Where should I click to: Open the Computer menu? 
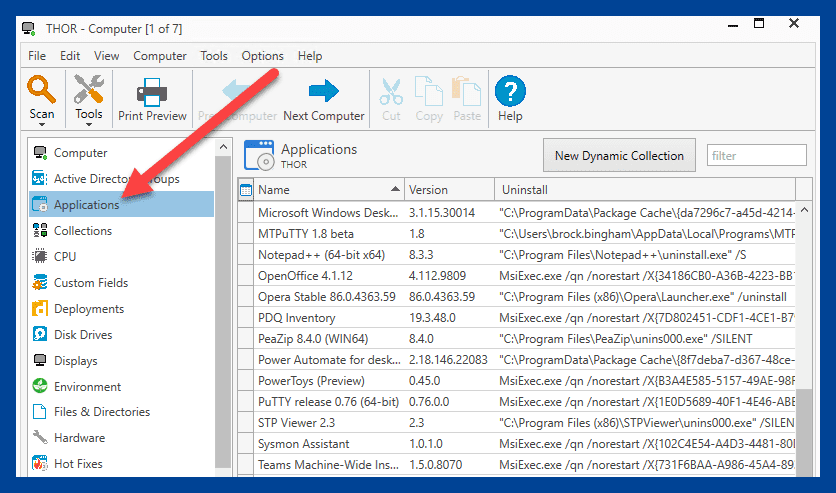point(160,56)
